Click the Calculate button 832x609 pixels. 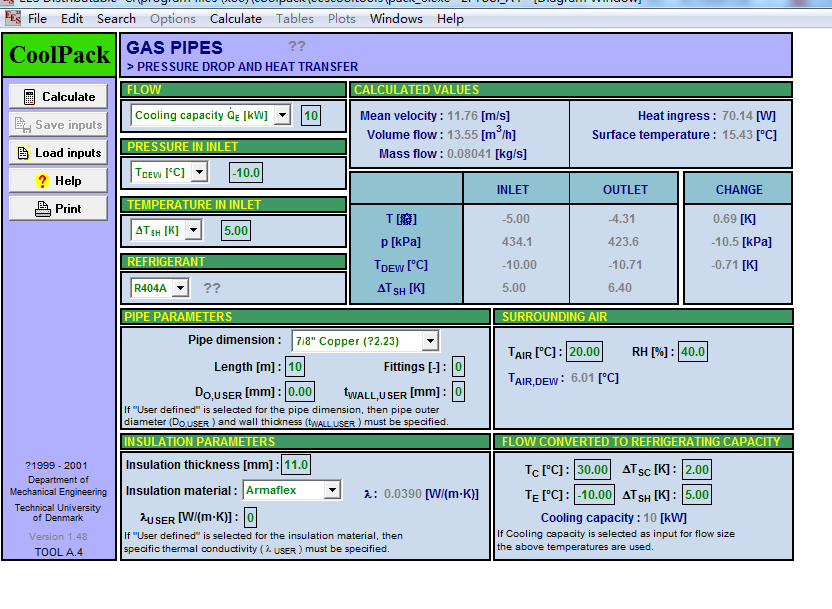coord(58,97)
